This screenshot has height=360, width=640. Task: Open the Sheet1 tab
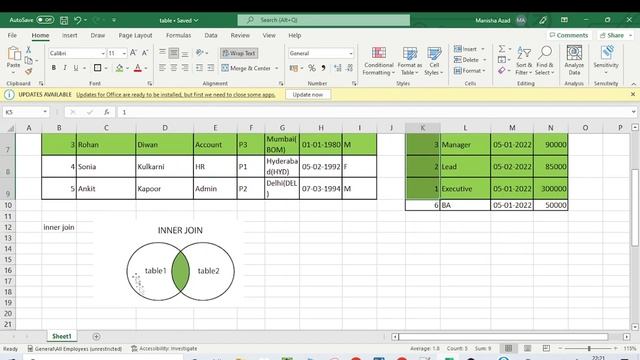62,336
